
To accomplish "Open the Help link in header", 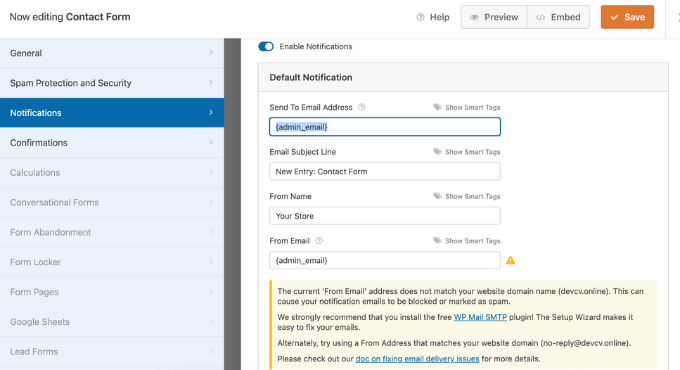I will click(433, 17).
